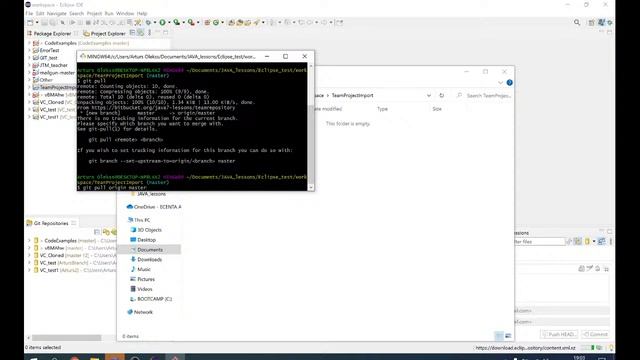Expand the GIT_test project
This screenshot has width=640, height=360.
point(29,58)
